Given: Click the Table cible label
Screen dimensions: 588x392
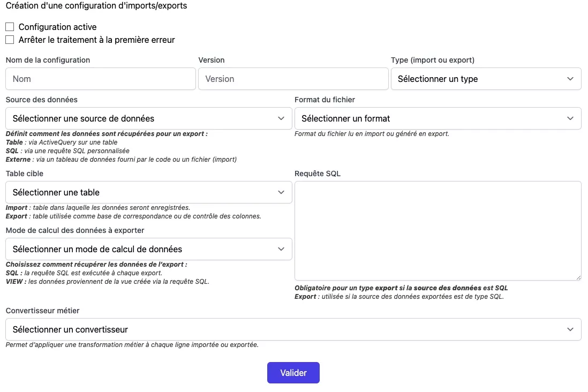Looking at the screenshot, I should coord(25,174).
